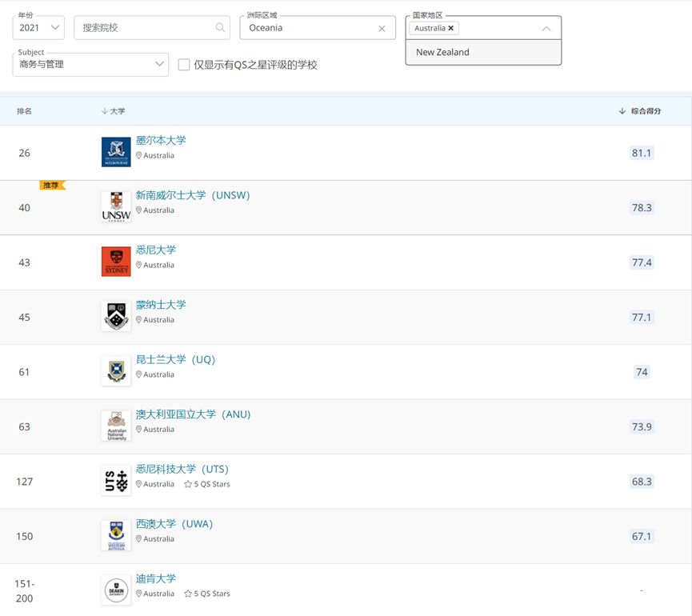This screenshot has width=692, height=616.
Task: Open University of Melbourne logo
Action: click(116, 152)
